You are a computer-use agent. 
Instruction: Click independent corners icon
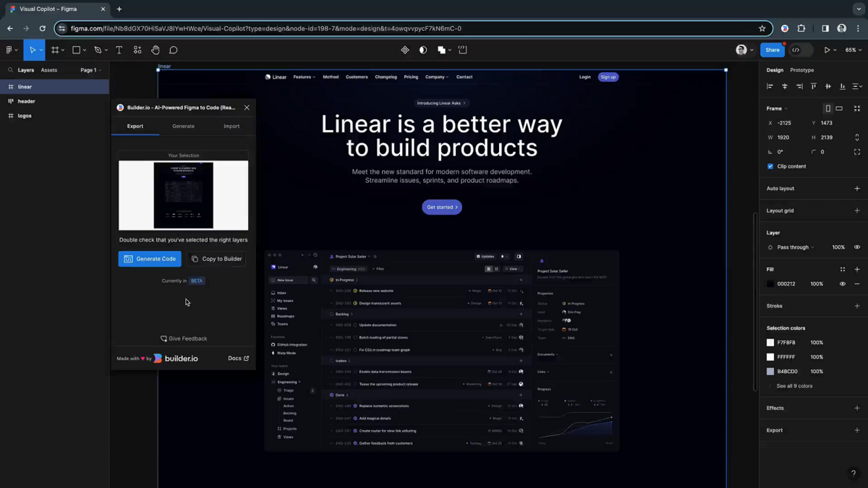point(857,152)
